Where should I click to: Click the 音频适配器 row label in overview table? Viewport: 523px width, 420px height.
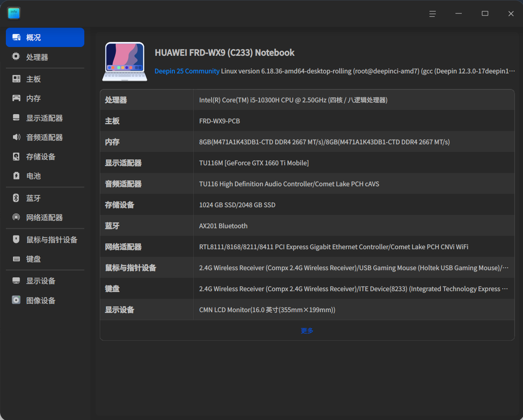pyautogui.click(x=123, y=184)
